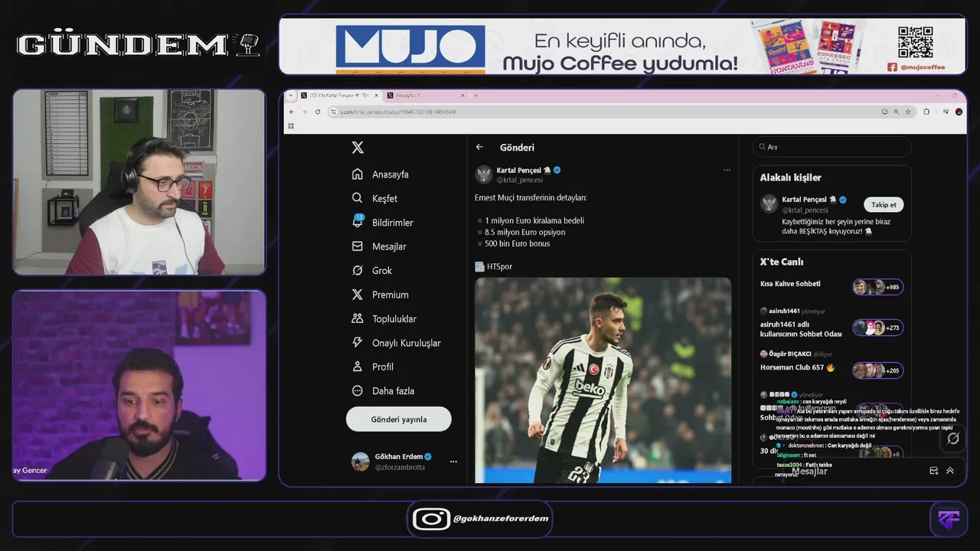Image resolution: width=980 pixels, height=551 pixels.
Task: Open Onaylı Kuruluşlar lightning icon
Action: 357,343
